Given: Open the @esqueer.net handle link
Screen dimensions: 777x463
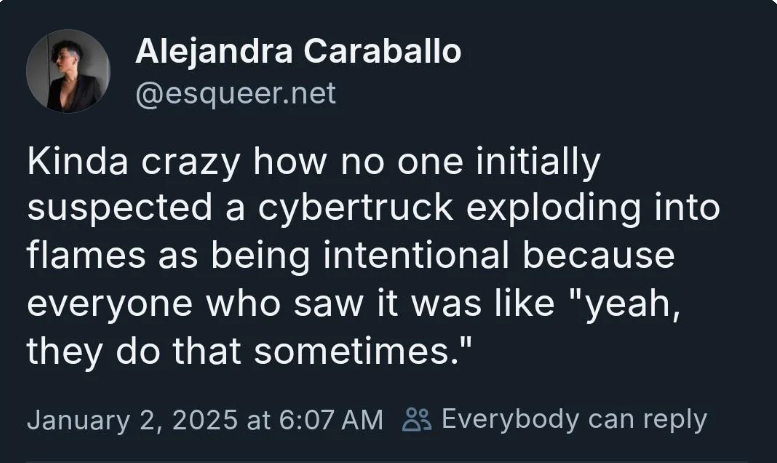Looking at the screenshot, I should (236, 94).
